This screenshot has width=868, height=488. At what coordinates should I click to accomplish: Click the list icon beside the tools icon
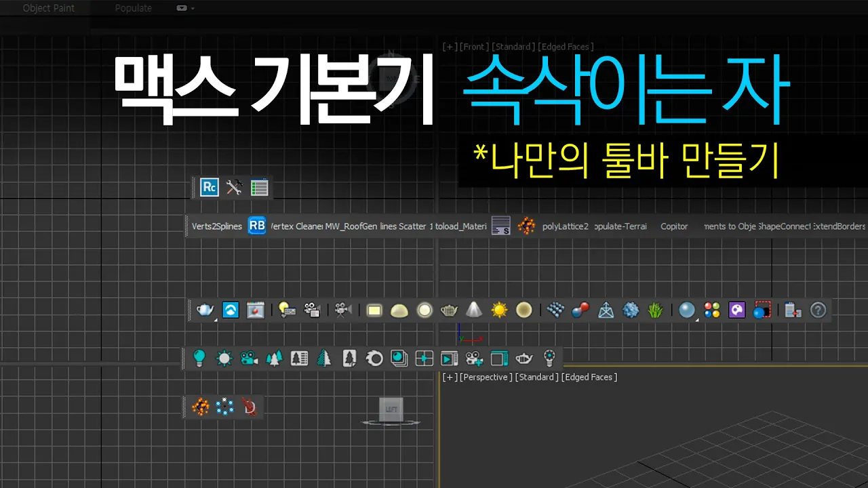click(259, 188)
